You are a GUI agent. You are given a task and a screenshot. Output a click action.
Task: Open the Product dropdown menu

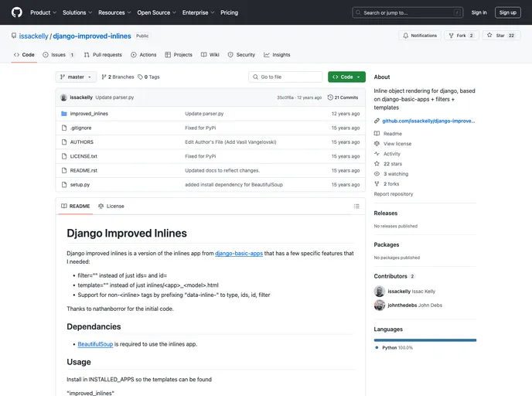pyautogui.click(x=43, y=12)
